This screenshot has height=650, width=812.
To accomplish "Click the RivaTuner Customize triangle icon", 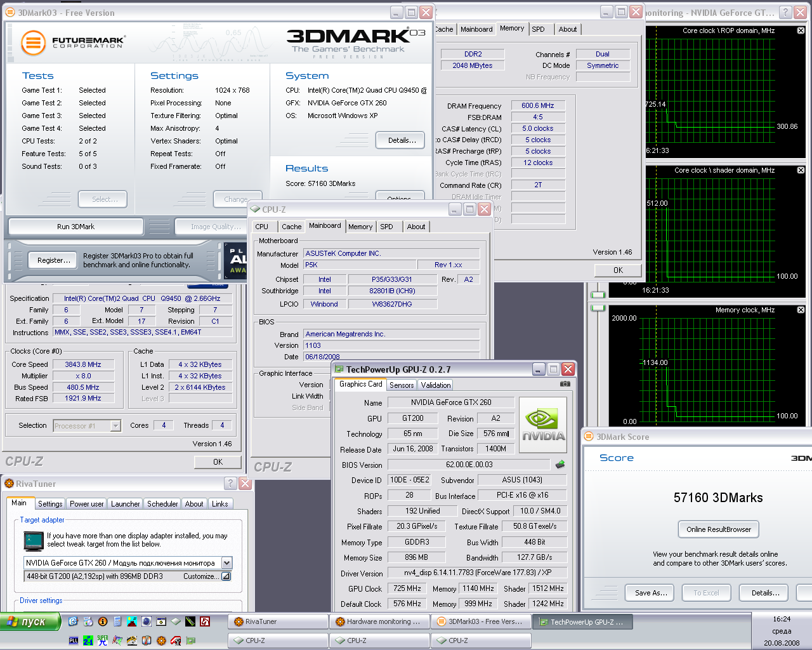I will [x=226, y=576].
